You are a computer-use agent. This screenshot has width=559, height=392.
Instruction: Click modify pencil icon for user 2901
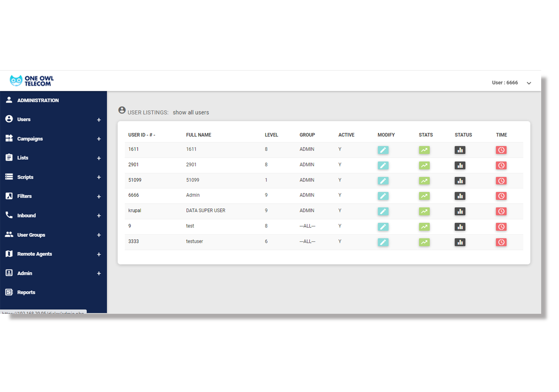[x=383, y=165]
